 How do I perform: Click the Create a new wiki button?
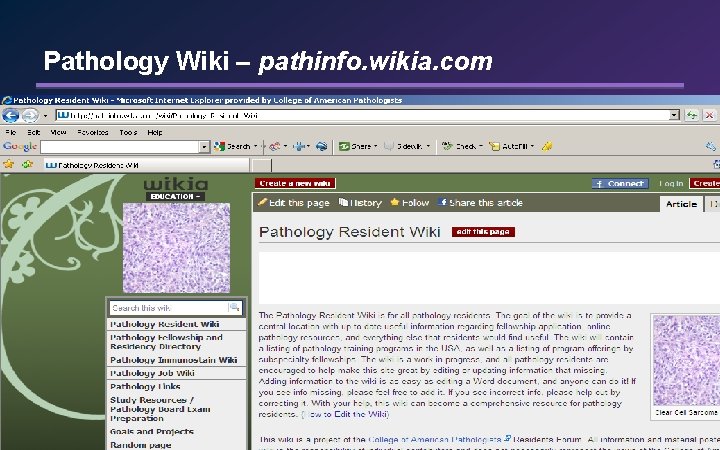(295, 183)
